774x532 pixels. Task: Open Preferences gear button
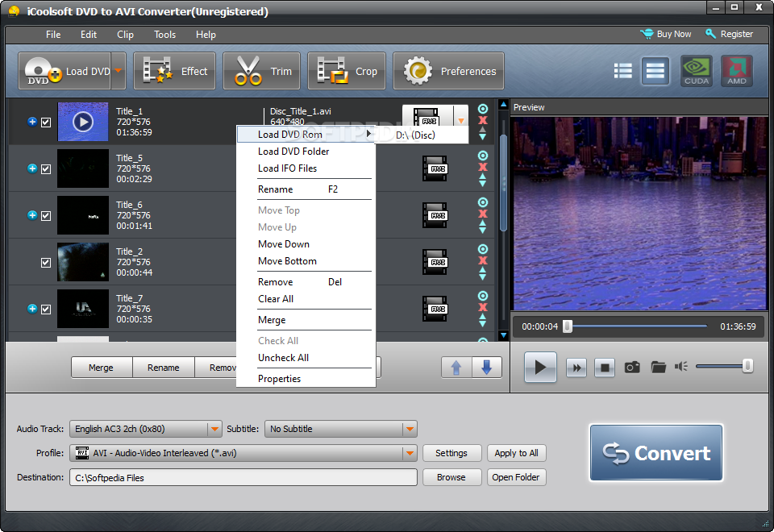click(448, 71)
